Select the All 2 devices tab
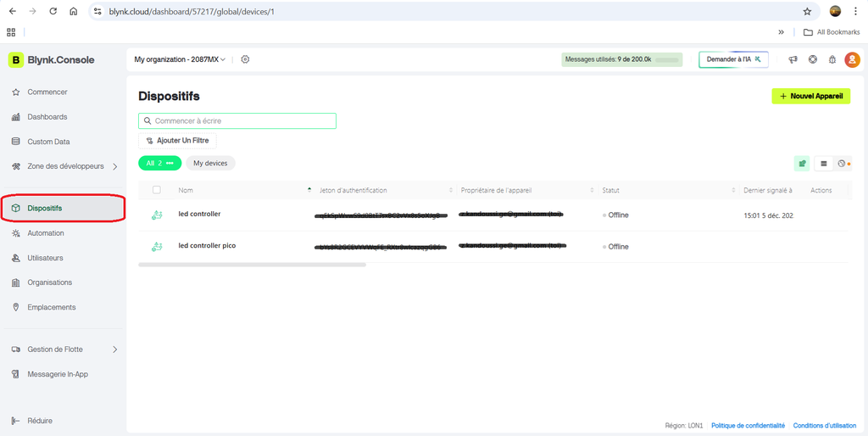Screen dimensions: 868x436 159,163
